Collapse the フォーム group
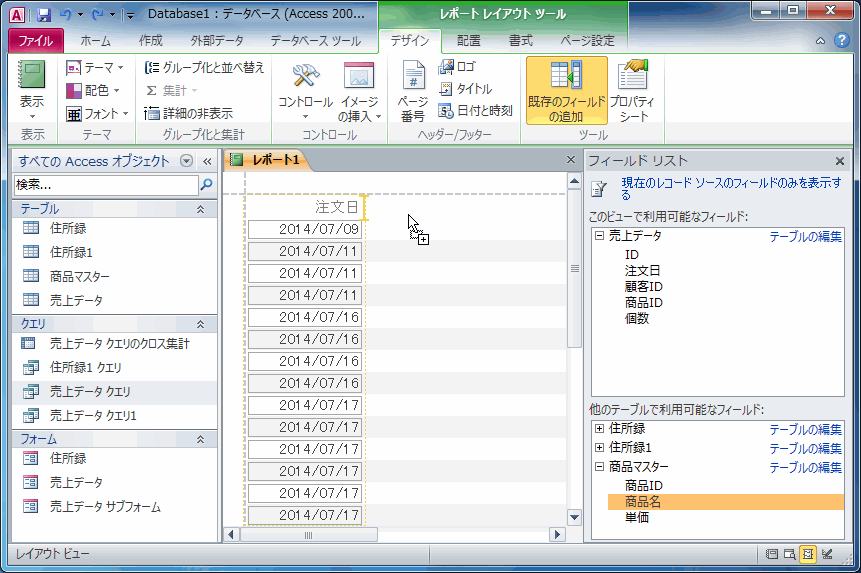This screenshot has width=861, height=573. [x=200, y=440]
